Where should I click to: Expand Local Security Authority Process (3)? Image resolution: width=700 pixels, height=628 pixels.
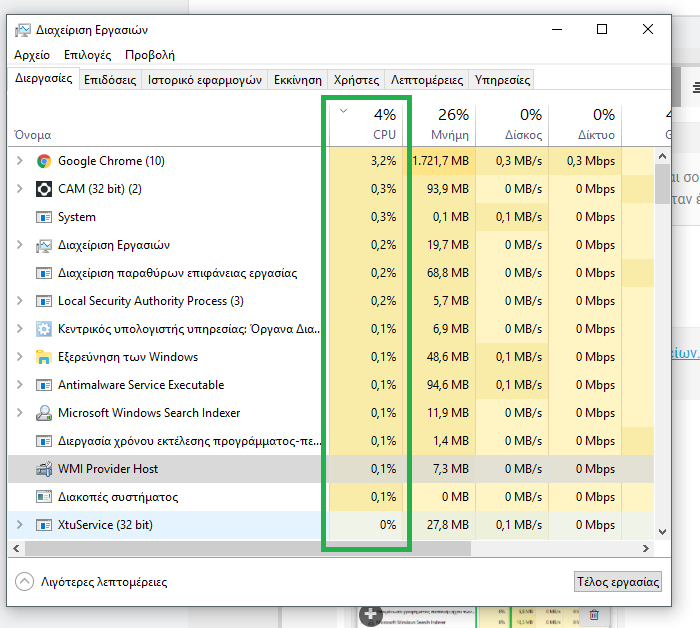coord(20,301)
